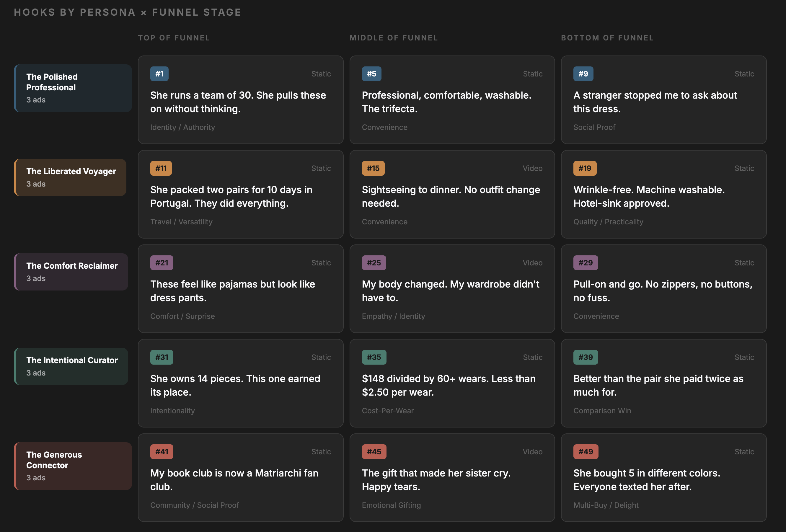Click the Bottom of Funnel column header
The width and height of the screenshot is (786, 532).
click(x=607, y=38)
